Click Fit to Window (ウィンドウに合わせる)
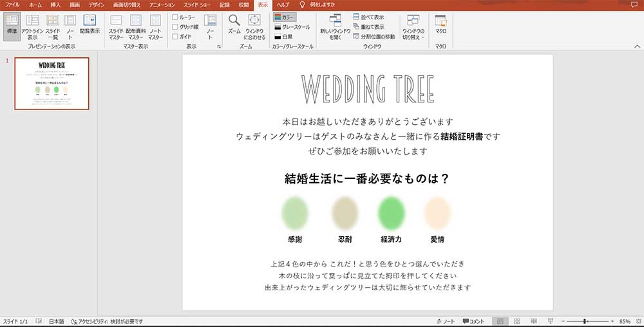Image resolution: width=644 pixels, height=327 pixels. [254, 24]
